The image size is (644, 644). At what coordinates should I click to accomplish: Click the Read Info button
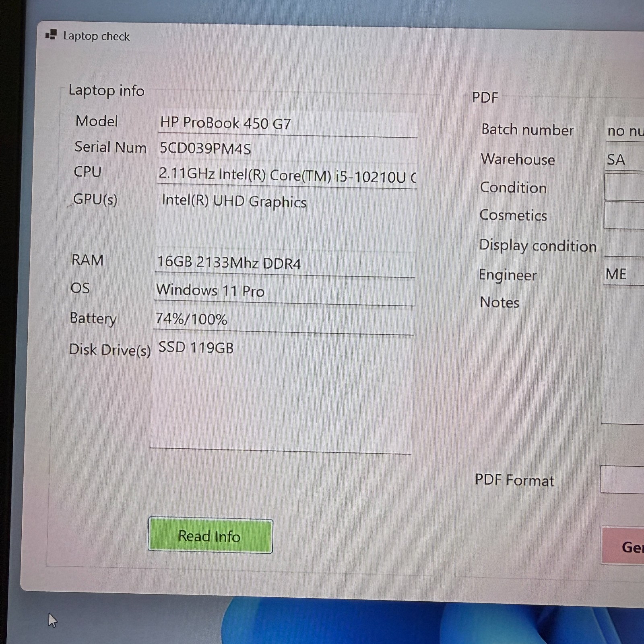click(211, 535)
